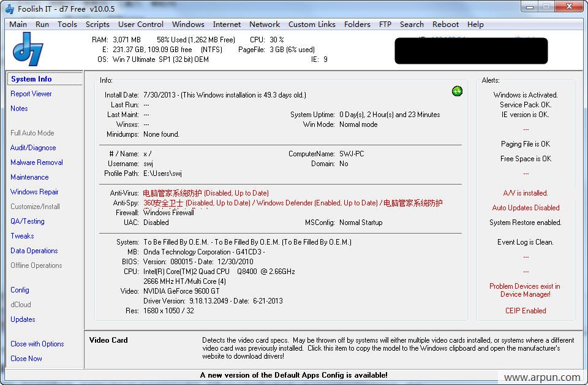The image size is (588, 385).
Task: Select System Info in the sidebar
Action: [x=31, y=79]
